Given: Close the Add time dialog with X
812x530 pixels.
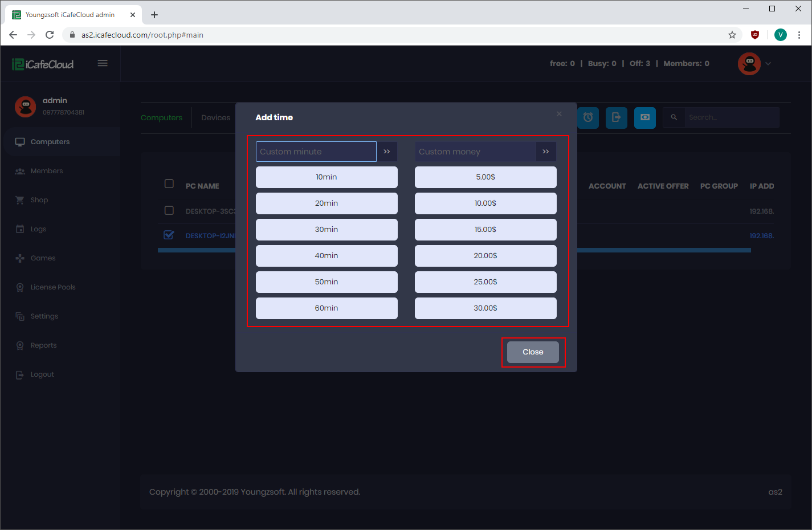Looking at the screenshot, I should (559, 114).
